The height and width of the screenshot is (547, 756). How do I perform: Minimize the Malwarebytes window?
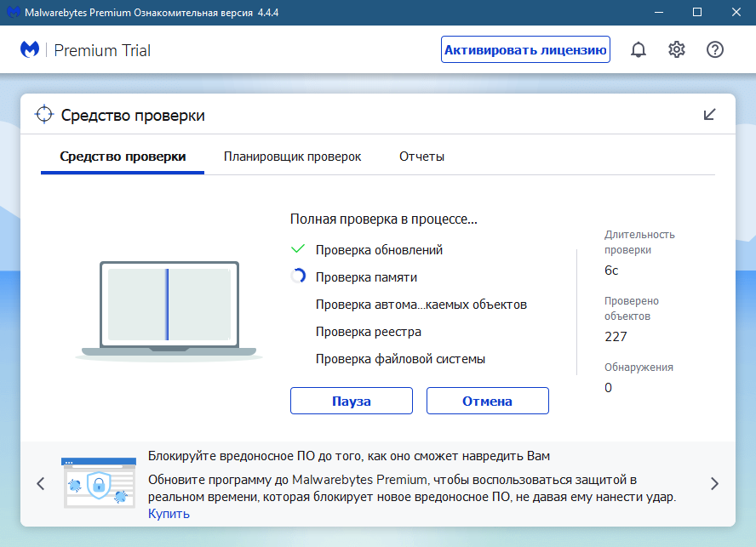tap(659, 12)
